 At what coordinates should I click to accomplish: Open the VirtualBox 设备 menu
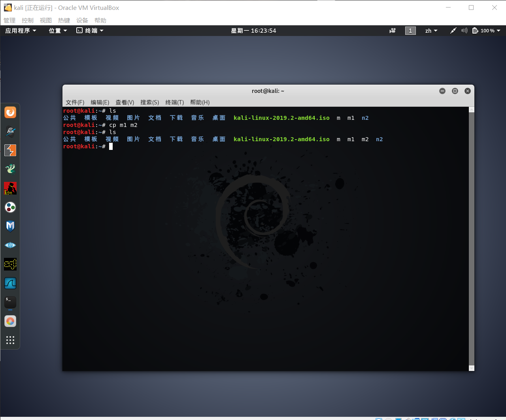coord(82,20)
